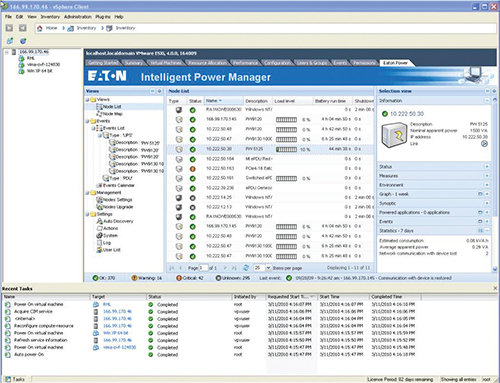Sort by the Name column header
This screenshot has width=500, height=383.
[223, 101]
